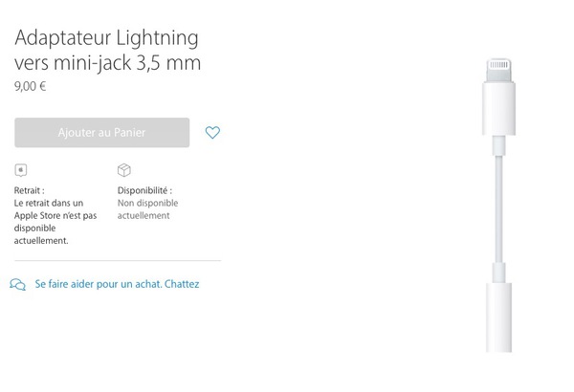574x392 pixels.
Task: Click the grey Ajouter au Panier button
Action: [102, 133]
